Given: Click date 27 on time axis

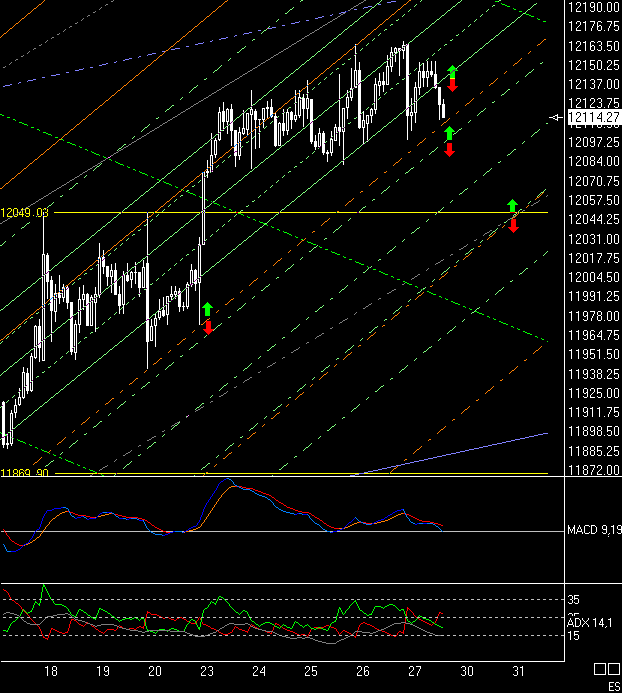Looking at the screenshot, I should [415, 671].
